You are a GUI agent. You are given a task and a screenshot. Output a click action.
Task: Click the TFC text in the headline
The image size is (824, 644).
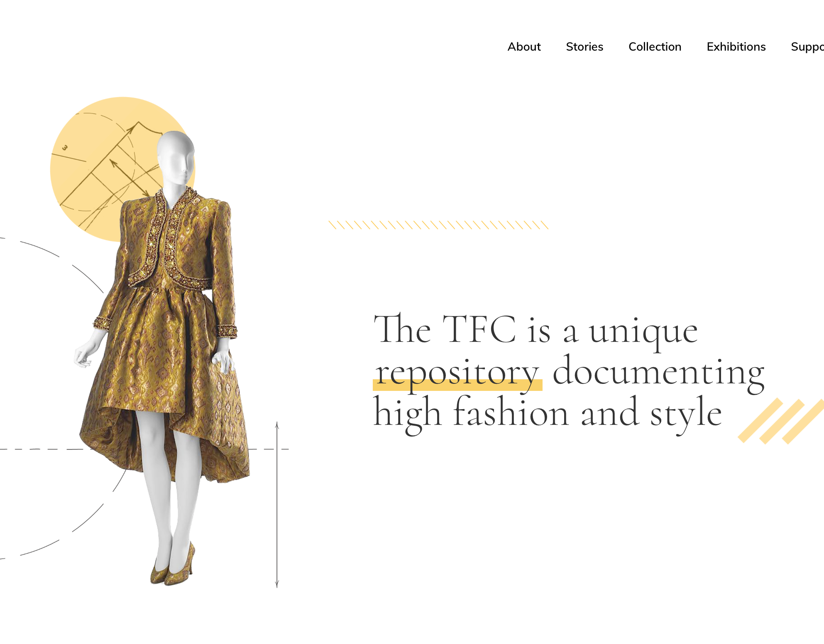point(479,329)
